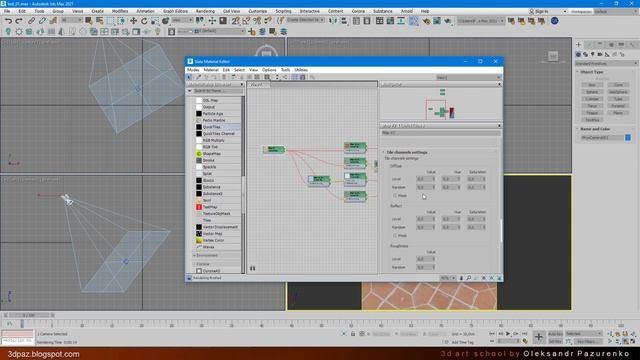The image size is (640, 360).
Task: Click zoom magnifier icon in Slate editor bottom bar
Action: coord(469,278)
